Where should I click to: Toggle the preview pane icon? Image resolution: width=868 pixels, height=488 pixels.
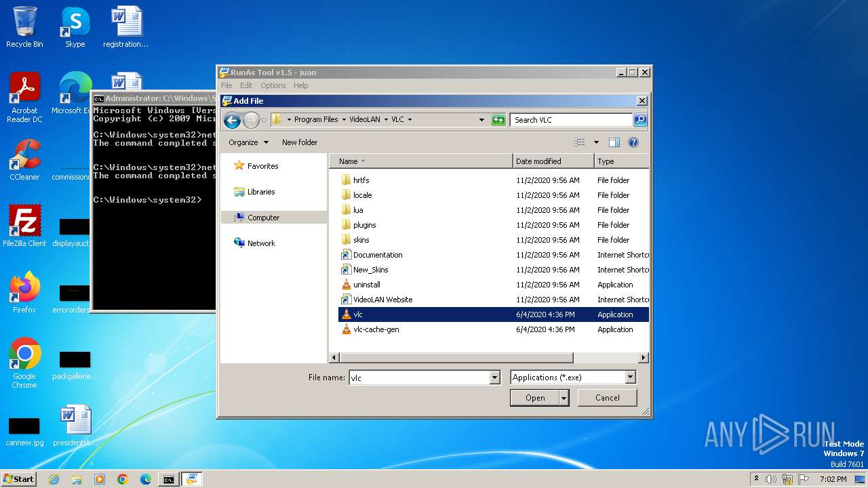[x=614, y=142]
